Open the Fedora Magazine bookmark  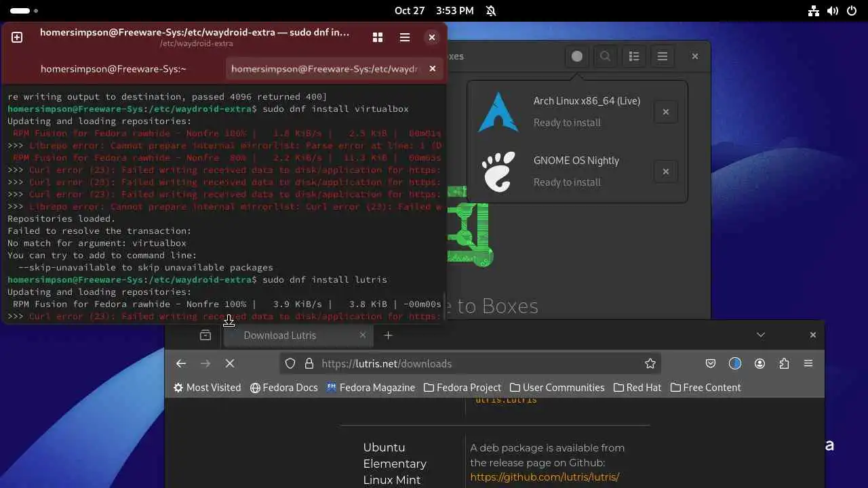click(370, 388)
